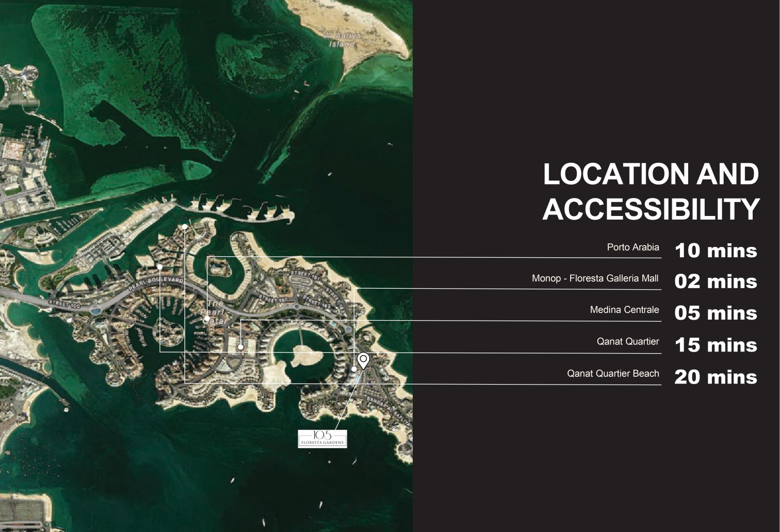The image size is (780, 532).
Task: Click the Porto Arabia marker dot on map
Action: [207, 319]
